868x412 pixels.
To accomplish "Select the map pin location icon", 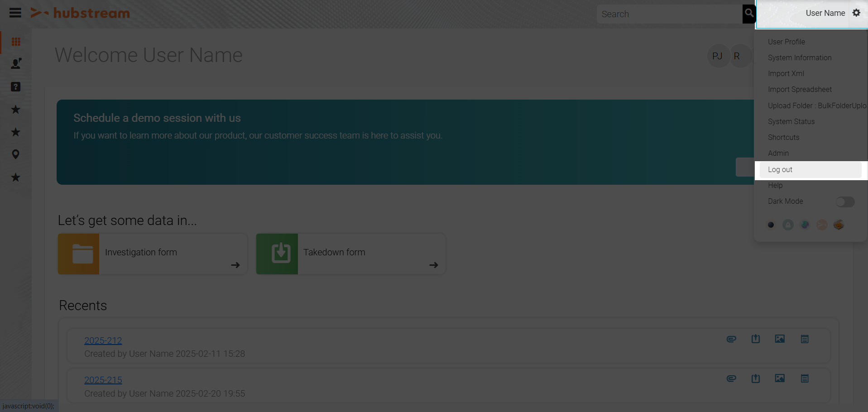I will [x=16, y=154].
